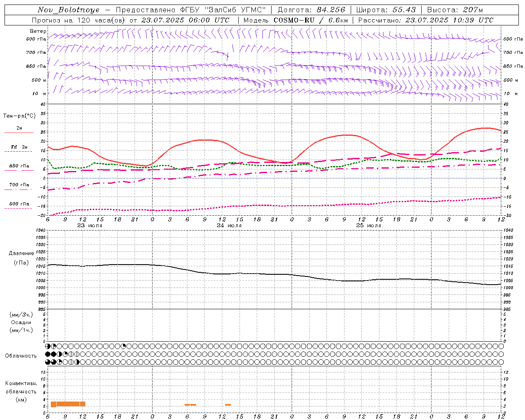Click left pressure axis value 1040

40,230
